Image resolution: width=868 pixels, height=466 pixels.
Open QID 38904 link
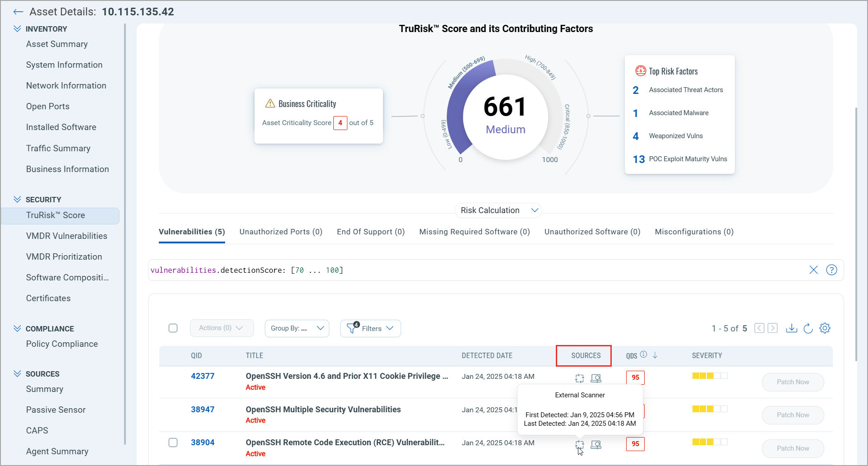click(x=203, y=443)
